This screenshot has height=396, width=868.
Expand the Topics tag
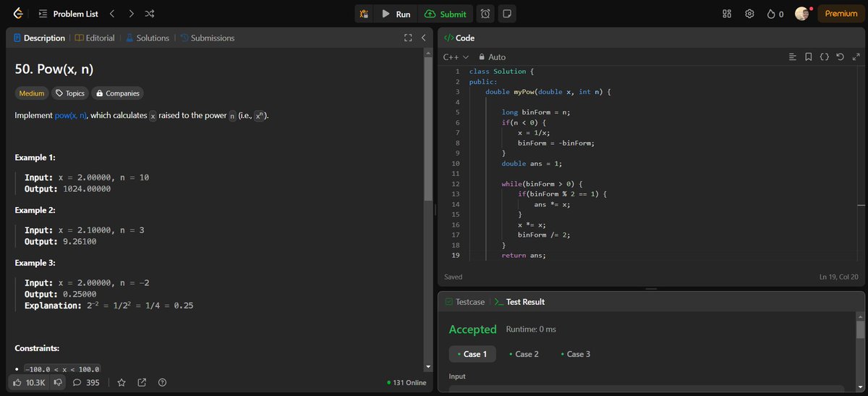(x=70, y=93)
